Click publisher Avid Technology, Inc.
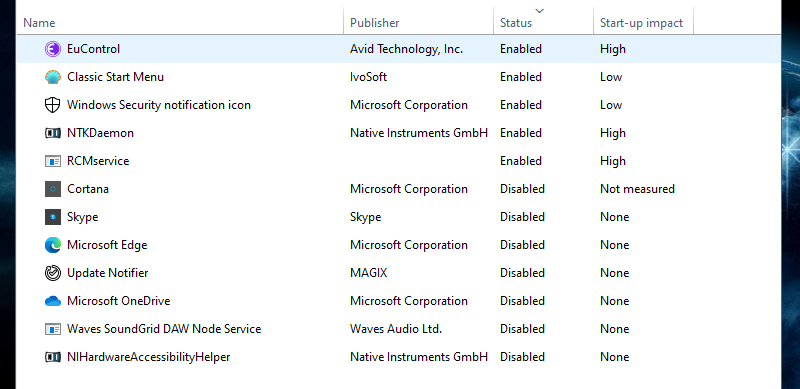 [407, 49]
